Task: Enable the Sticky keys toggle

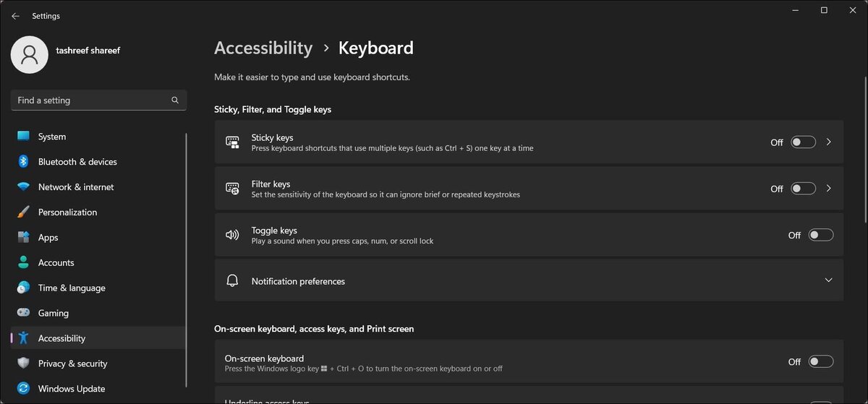Action: tap(803, 142)
